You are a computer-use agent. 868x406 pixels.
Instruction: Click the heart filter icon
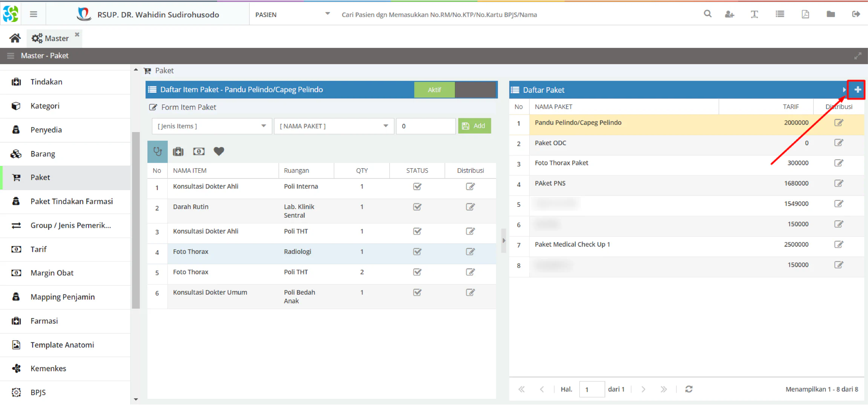pos(219,151)
